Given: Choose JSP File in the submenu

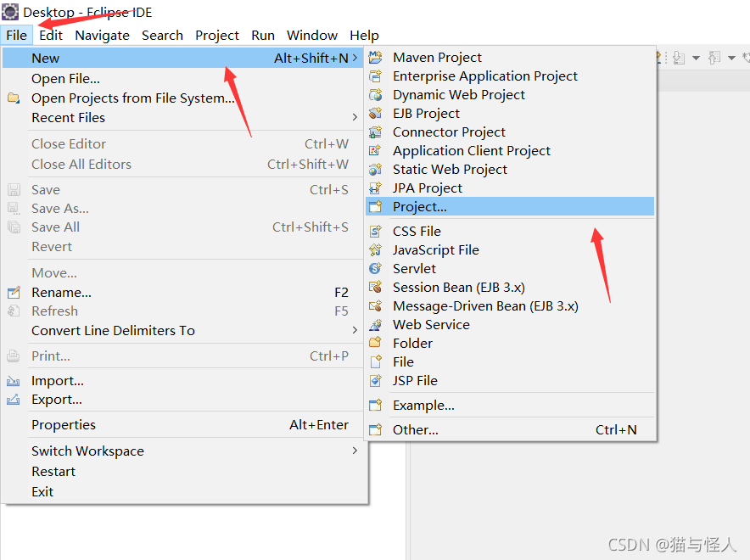Looking at the screenshot, I should [x=510, y=381].
